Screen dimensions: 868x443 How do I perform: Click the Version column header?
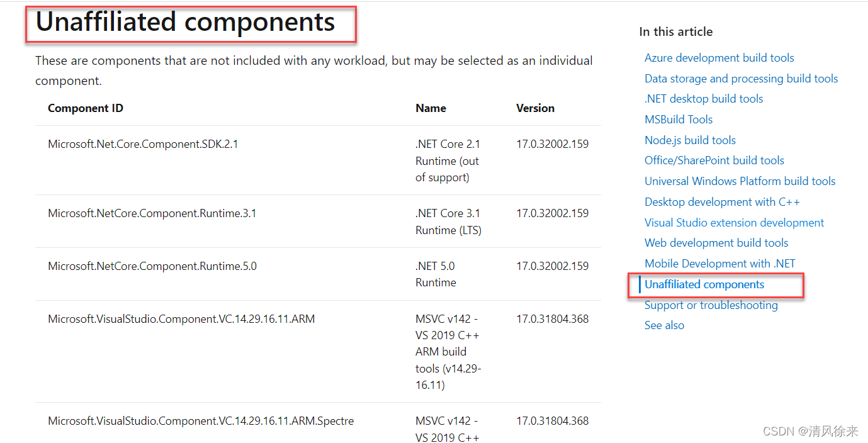click(x=535, y=108)
